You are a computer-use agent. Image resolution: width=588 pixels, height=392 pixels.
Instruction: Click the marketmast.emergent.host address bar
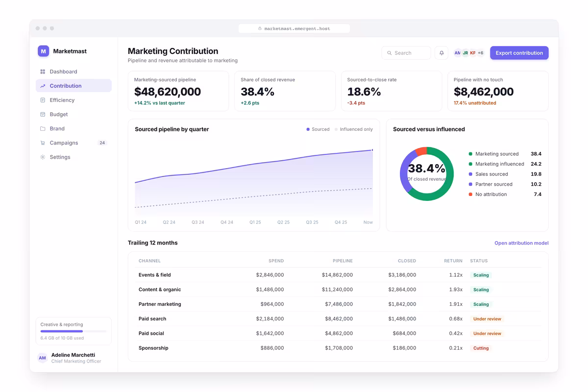(294, 28)
